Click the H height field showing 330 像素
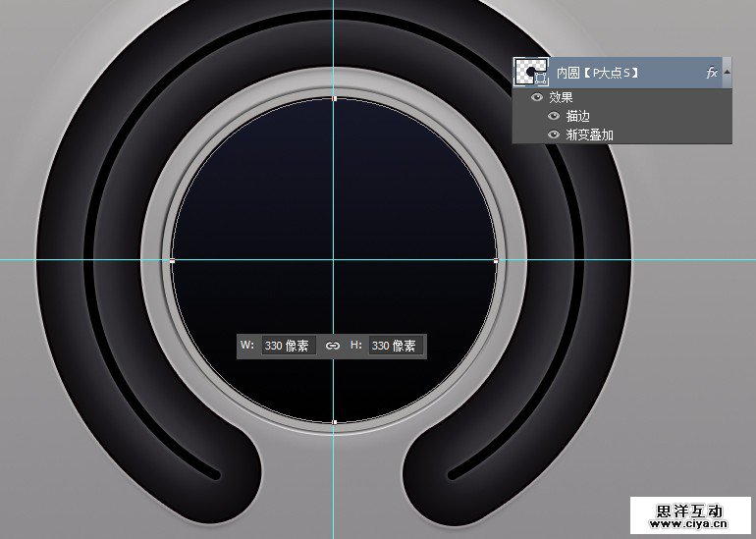 (x=396, y=346)
